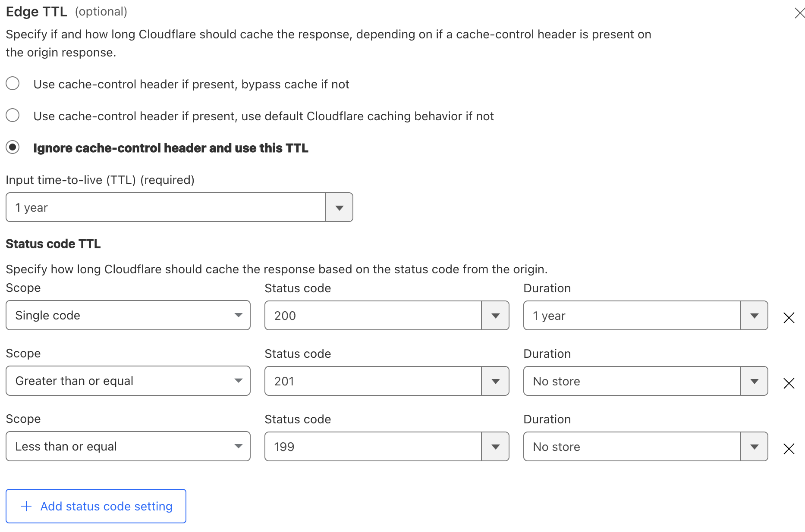The image size is (805, 532).
Task: Open the status code 199 dropdown arrow
Action: 495,447
